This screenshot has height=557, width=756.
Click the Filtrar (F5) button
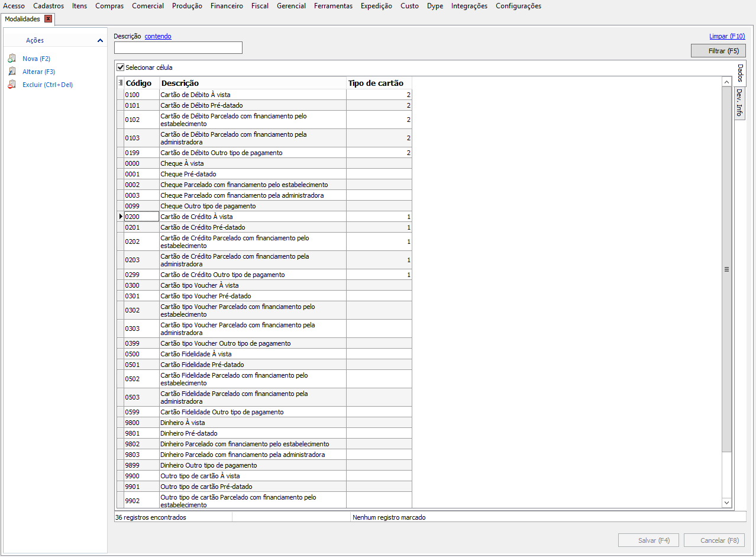pyautogui.click(x=718, y=51)
